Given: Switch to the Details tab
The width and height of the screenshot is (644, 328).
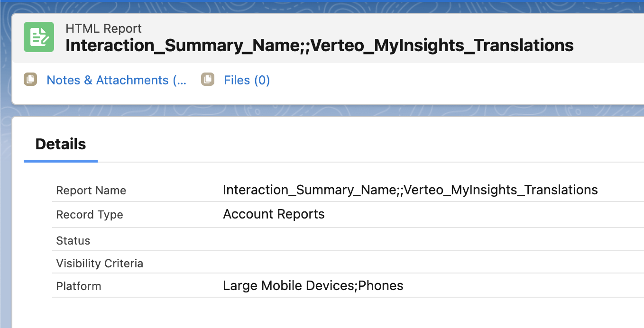Looking at the screenshot, I should [61, 144].
